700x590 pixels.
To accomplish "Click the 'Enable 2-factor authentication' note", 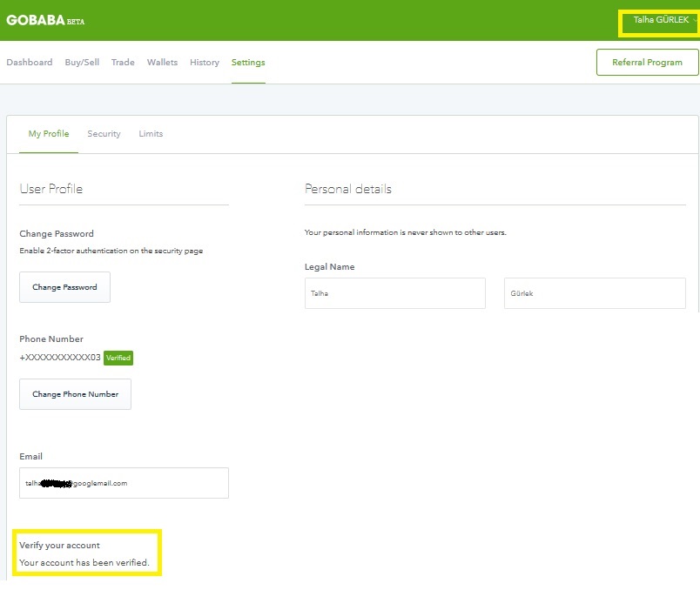I will coord(111,251).
